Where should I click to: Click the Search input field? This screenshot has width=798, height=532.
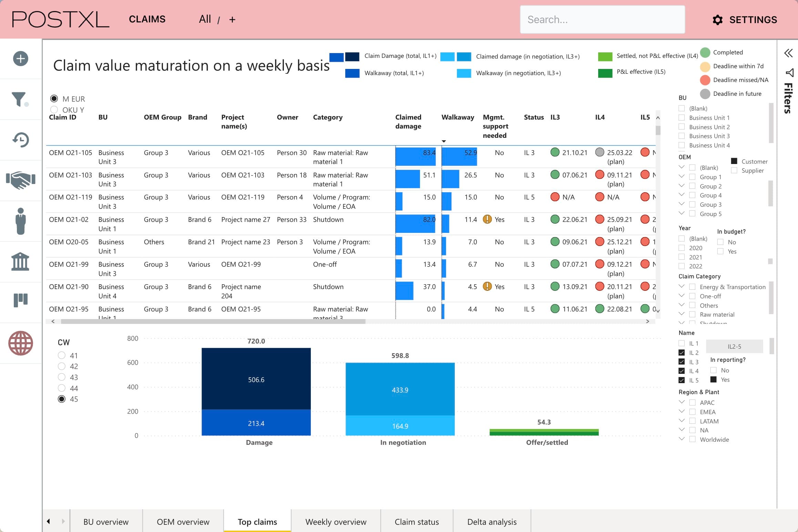point(602,20)
